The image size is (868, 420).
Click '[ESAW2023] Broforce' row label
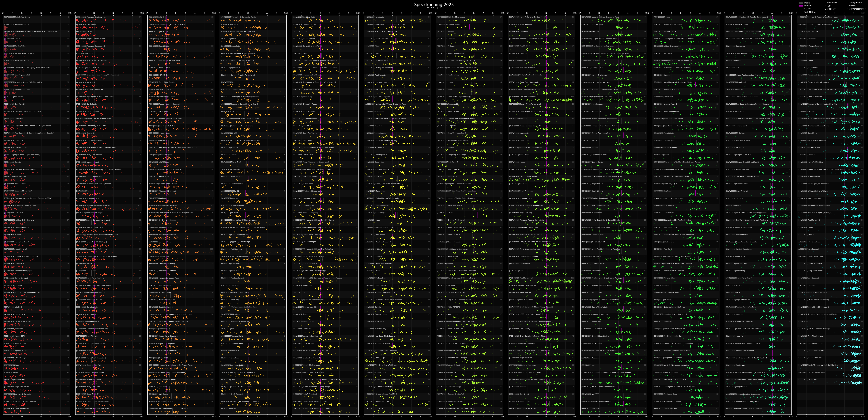[x=229, y=24]
